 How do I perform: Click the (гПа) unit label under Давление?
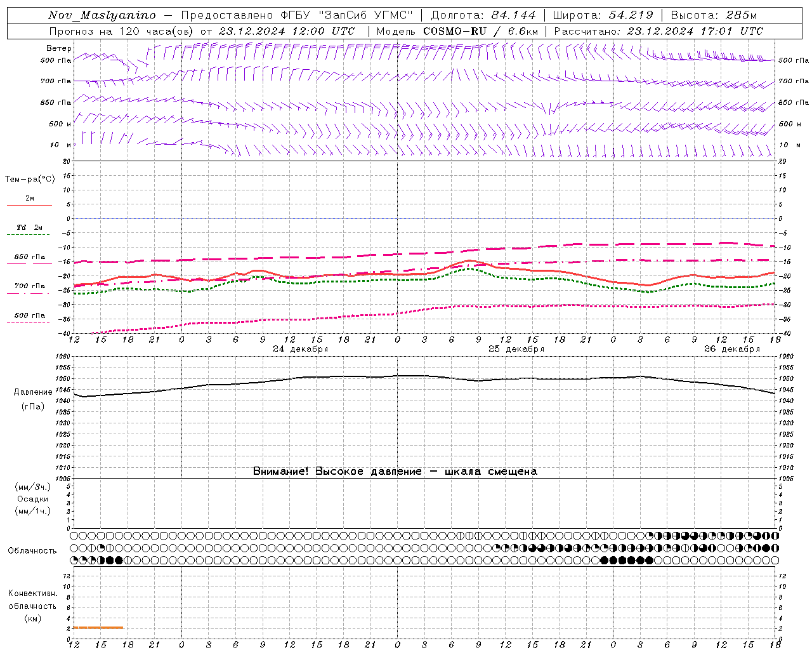pyautogui.click(x=33, y=407)
